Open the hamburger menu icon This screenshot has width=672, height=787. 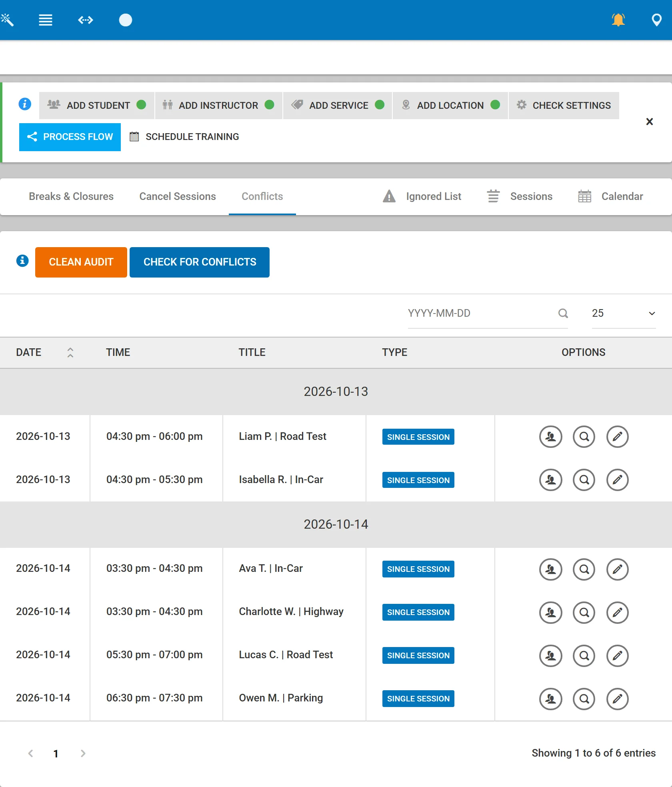46,20
